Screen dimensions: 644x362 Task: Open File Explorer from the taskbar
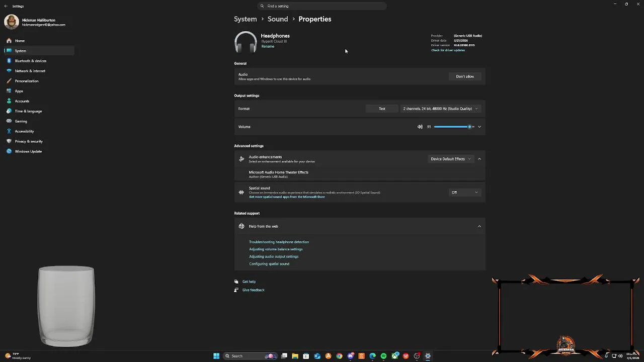coord(295,356)
